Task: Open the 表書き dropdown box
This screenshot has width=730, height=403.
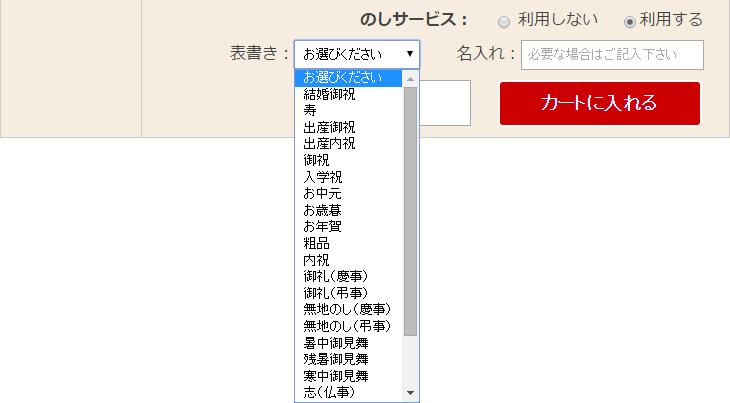Action: click(357, 54)
